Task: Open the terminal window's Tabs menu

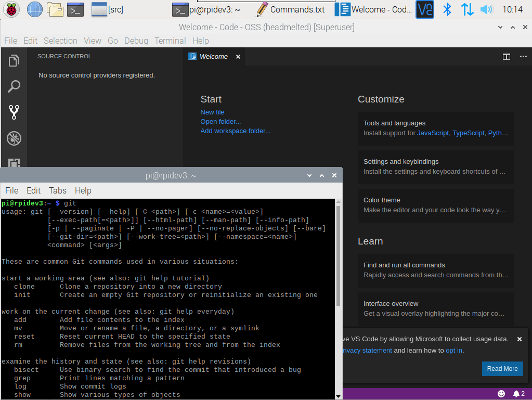Action: tap(58, 190)
